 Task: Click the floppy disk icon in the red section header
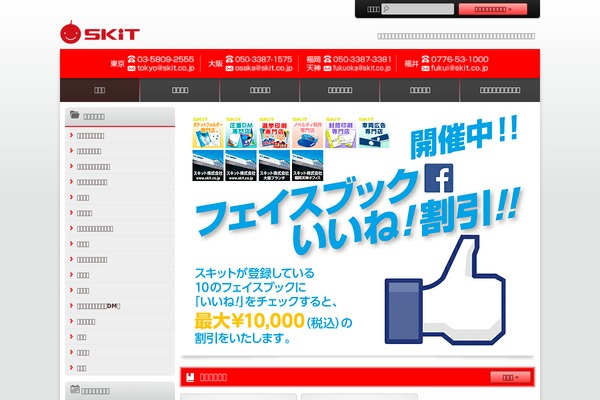[190, 377]
